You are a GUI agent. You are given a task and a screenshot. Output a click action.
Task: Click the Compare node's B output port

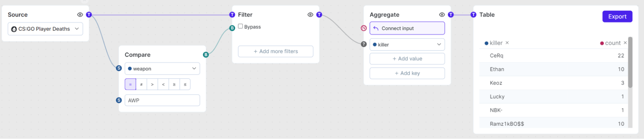(206, 55)
